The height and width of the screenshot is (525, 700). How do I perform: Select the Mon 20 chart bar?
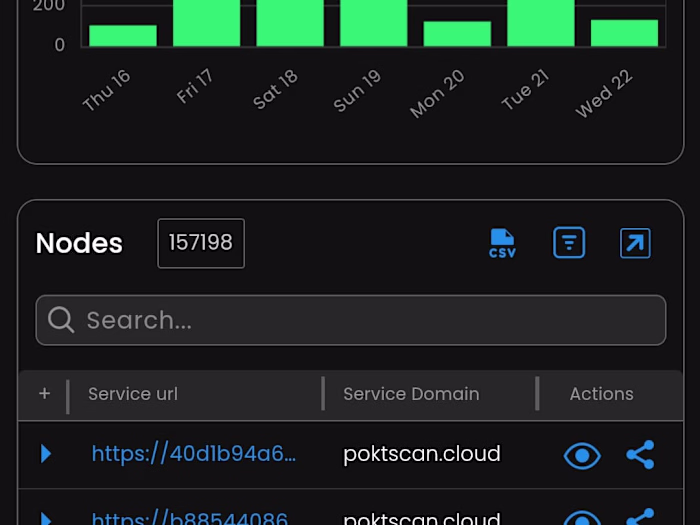point(457,34)
